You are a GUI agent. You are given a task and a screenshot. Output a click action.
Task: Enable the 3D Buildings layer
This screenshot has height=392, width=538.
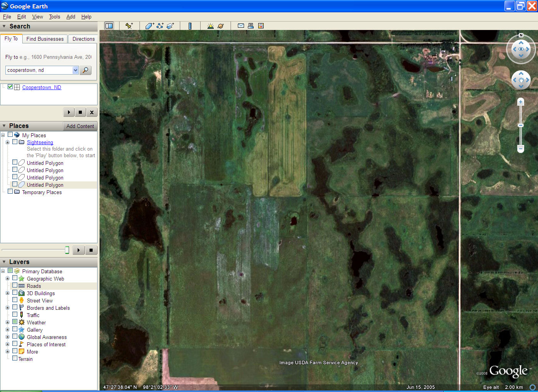click(15, 293)
